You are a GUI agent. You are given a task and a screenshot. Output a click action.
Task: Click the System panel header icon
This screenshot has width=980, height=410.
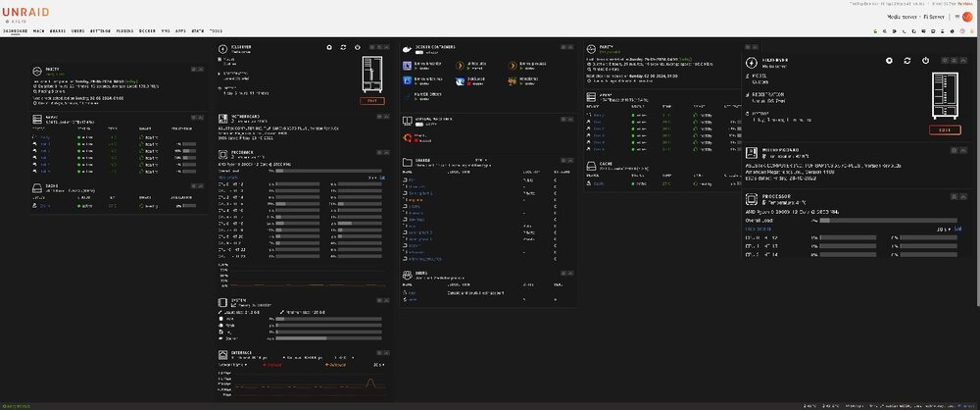click(x=223, y=302)
